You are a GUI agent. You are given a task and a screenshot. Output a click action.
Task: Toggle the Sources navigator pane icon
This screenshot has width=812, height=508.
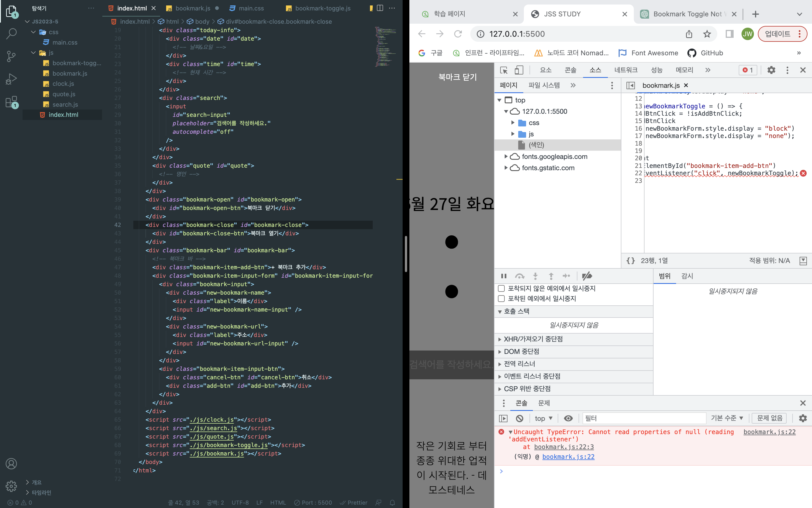(x=630, y=85)
